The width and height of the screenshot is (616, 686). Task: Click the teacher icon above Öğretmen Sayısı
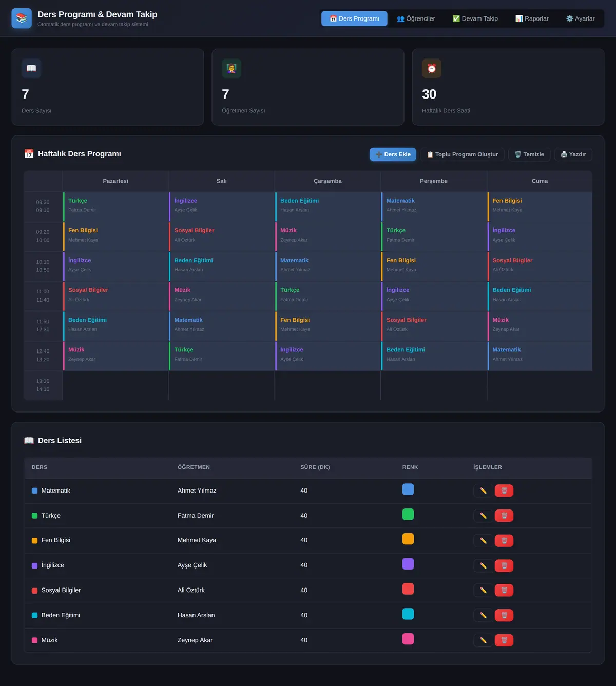[232, 68]
